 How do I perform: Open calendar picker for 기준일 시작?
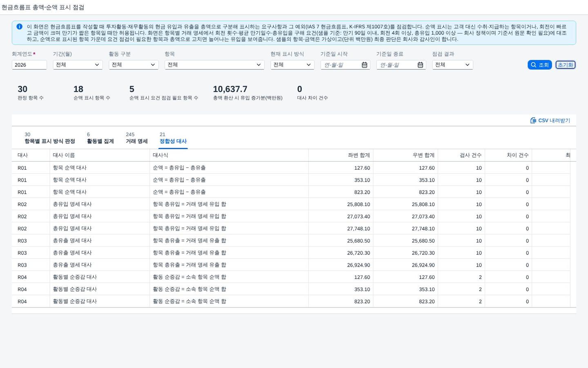pos(364,65)
